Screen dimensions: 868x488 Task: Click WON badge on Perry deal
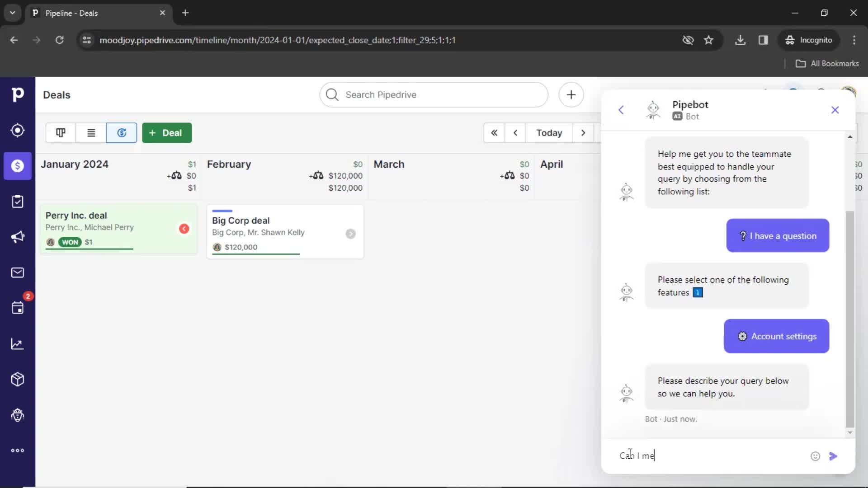coord(70,242)
